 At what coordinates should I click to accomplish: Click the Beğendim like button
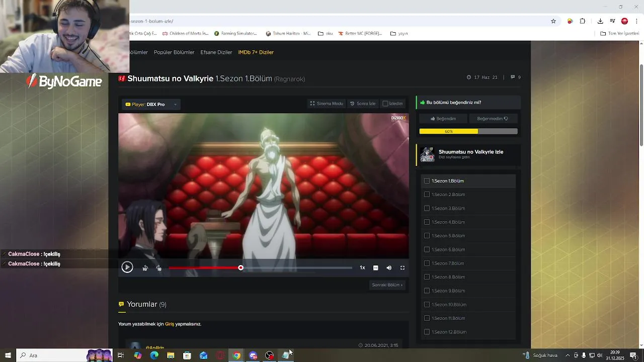tap(443, 119)
